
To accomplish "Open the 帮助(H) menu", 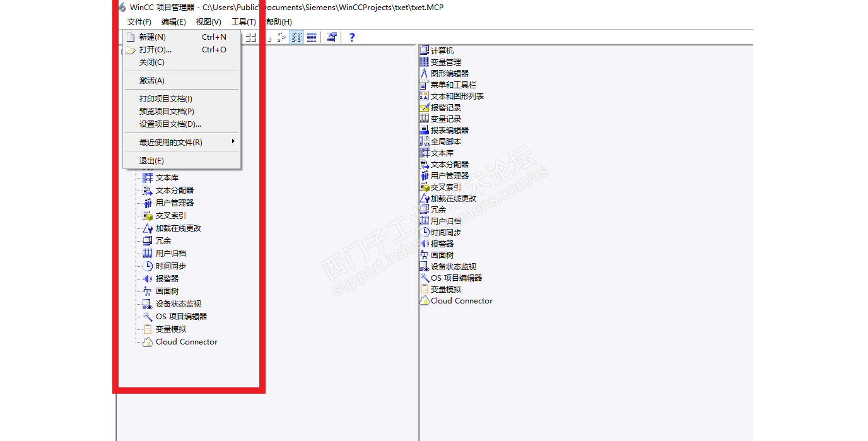I will tap(279, 22).
